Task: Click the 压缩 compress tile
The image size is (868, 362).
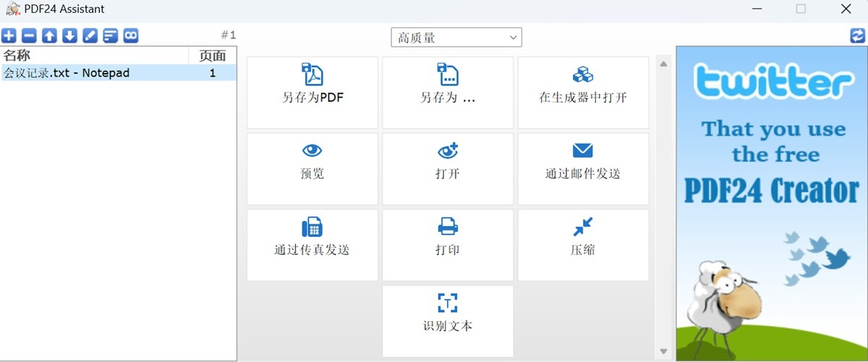Action: (x=583, y=245)
